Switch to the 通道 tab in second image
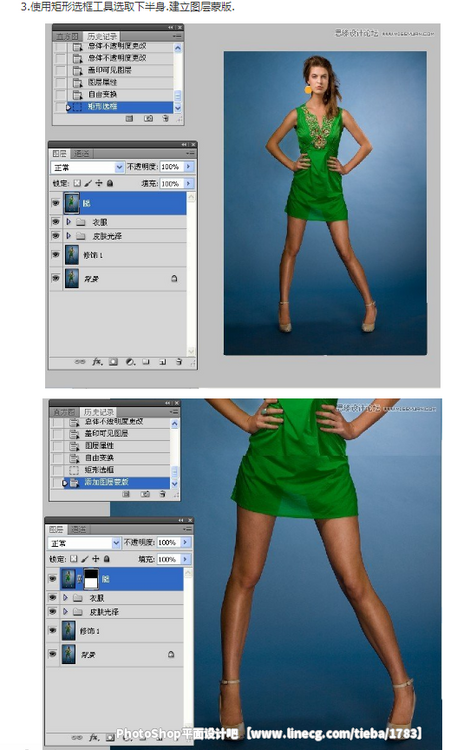Screen dimensions: 470x750 click(78, 529)
